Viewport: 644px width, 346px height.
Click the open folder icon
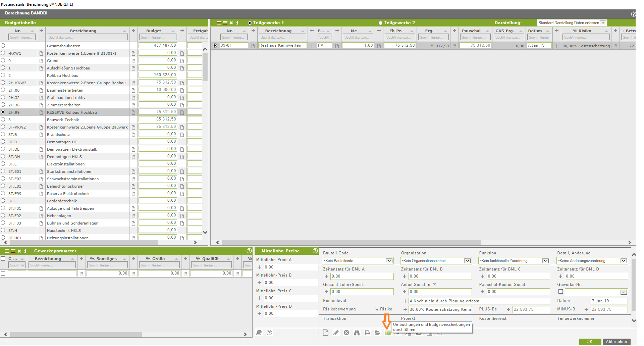click(378, 333)
